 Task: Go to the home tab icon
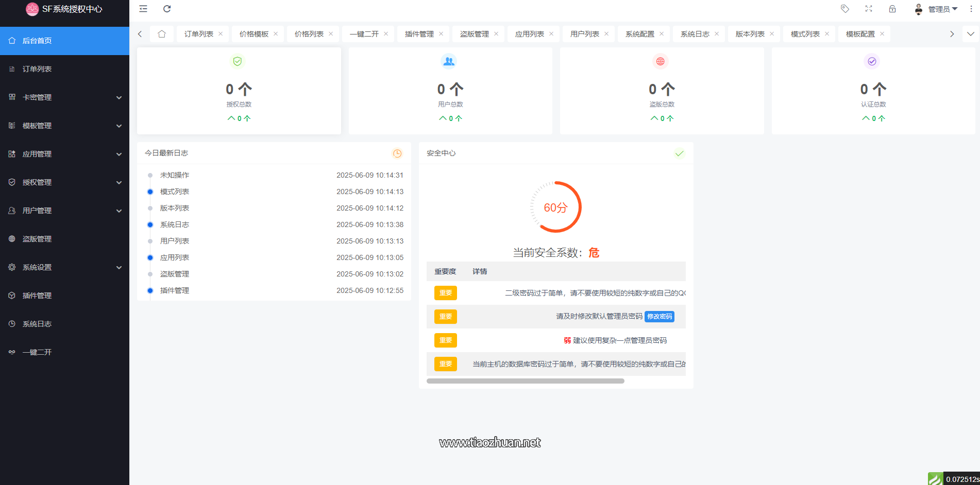coord(162,34)
